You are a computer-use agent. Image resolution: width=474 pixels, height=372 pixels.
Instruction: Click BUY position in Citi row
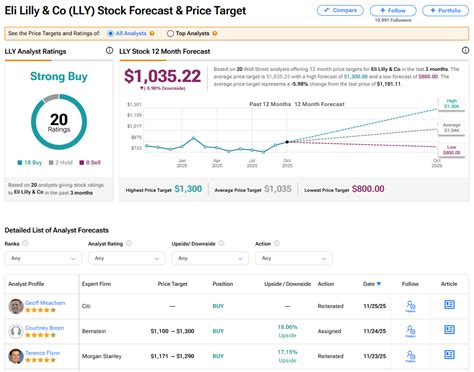(218, 306)
